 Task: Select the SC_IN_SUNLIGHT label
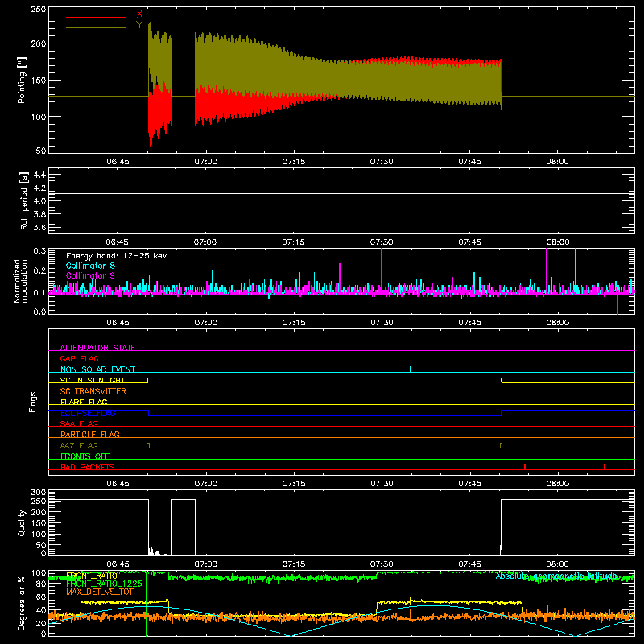[93, 380]
